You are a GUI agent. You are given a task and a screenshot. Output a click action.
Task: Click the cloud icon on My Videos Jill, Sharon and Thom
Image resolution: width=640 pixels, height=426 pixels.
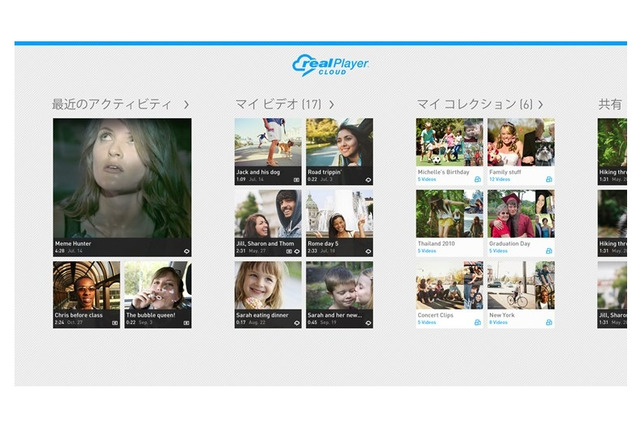[x=297, y=251]
